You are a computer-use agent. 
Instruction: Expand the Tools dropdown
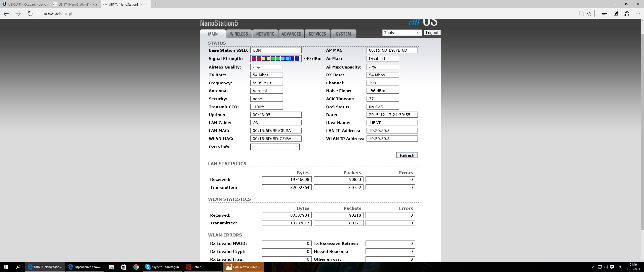[402, 33]
